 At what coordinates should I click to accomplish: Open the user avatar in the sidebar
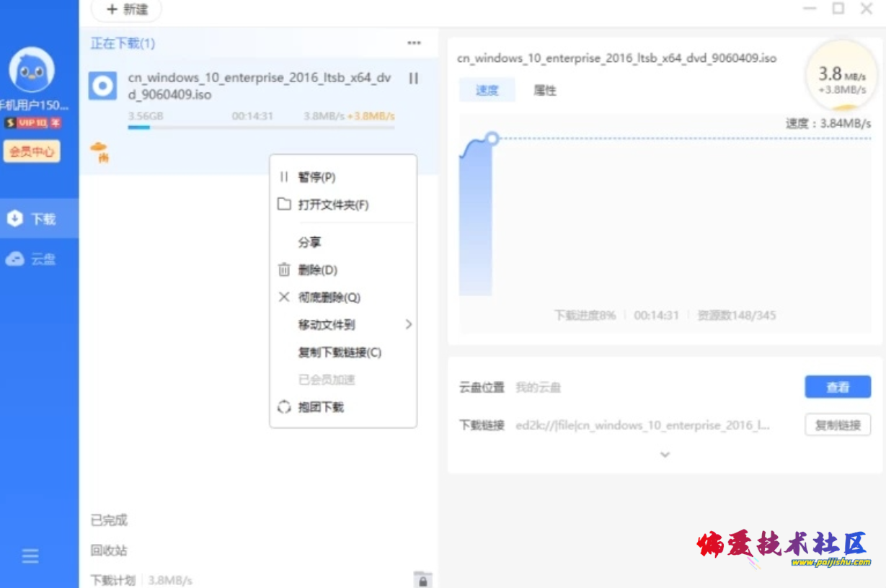click(x=32, y=70)
